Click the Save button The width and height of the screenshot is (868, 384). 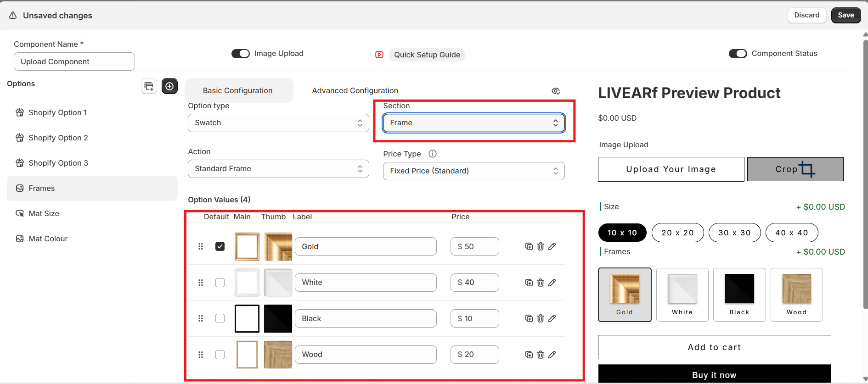point(846,15)
